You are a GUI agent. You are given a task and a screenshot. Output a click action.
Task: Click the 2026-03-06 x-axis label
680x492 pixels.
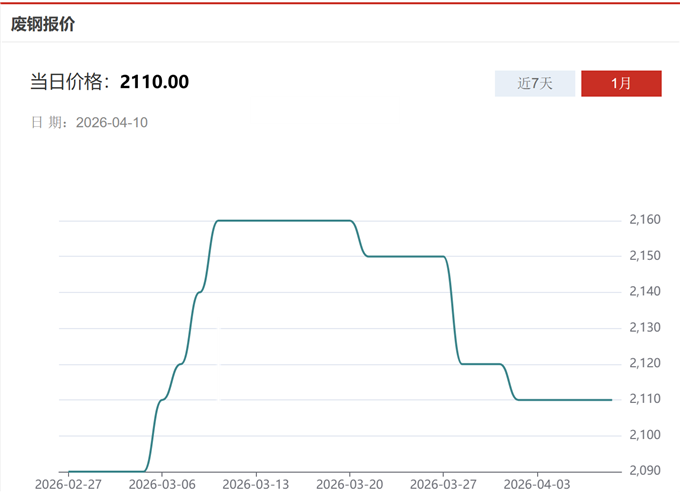162,483
